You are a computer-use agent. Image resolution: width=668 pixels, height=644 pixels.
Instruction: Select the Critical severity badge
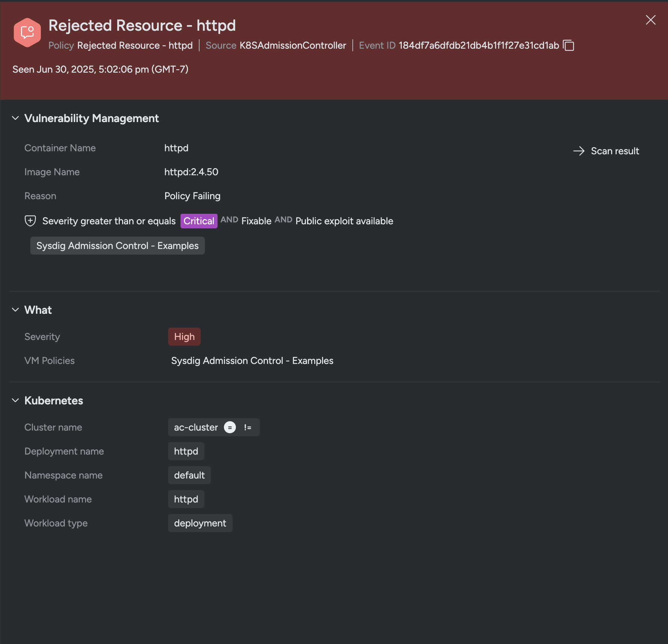[199, 221]
